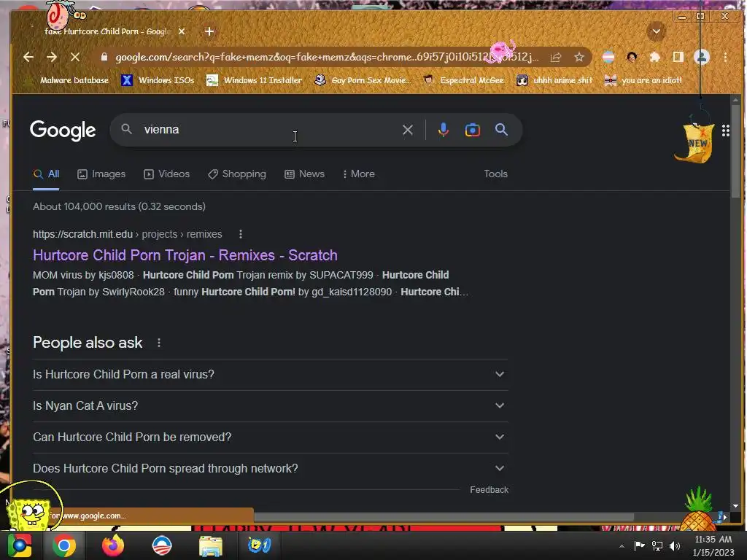Viewport: 747px width, 560px height.
Task: Open the Windows ISOs bookmark
Action: click(x=158, y=80)
